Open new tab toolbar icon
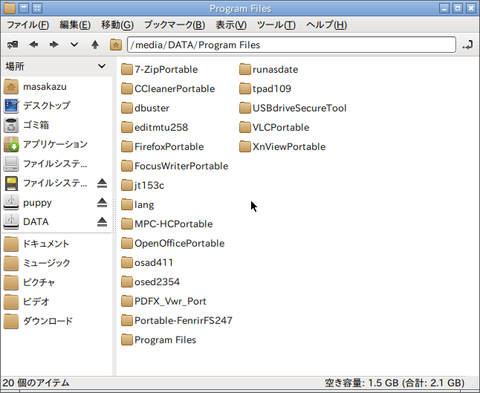Viewport: 480px width, 393px height. point(13,45)
